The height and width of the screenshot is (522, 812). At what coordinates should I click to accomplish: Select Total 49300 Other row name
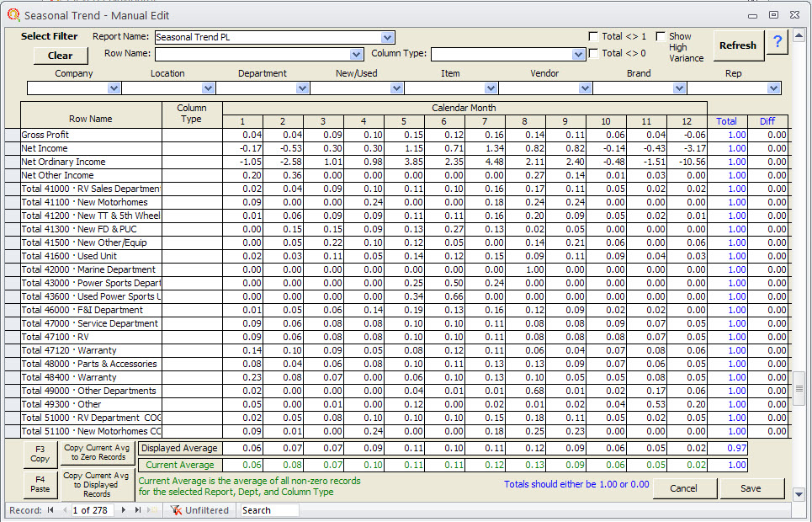pyautogui.click(x=91, y=404)
